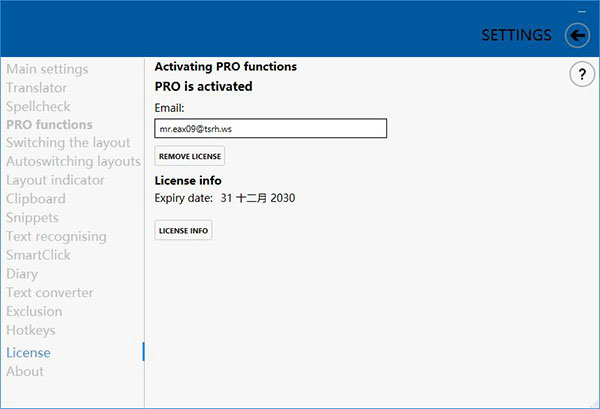The height and width of the screenshot is (409, 600).
Task: Open Main settings section
Action: click(61, 69)
